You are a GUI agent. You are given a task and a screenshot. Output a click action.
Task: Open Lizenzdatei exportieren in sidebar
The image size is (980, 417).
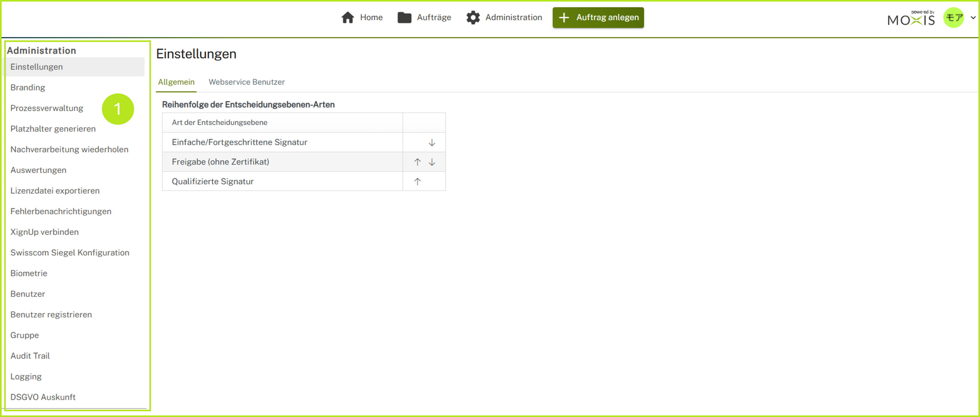(x=55, y=191)
